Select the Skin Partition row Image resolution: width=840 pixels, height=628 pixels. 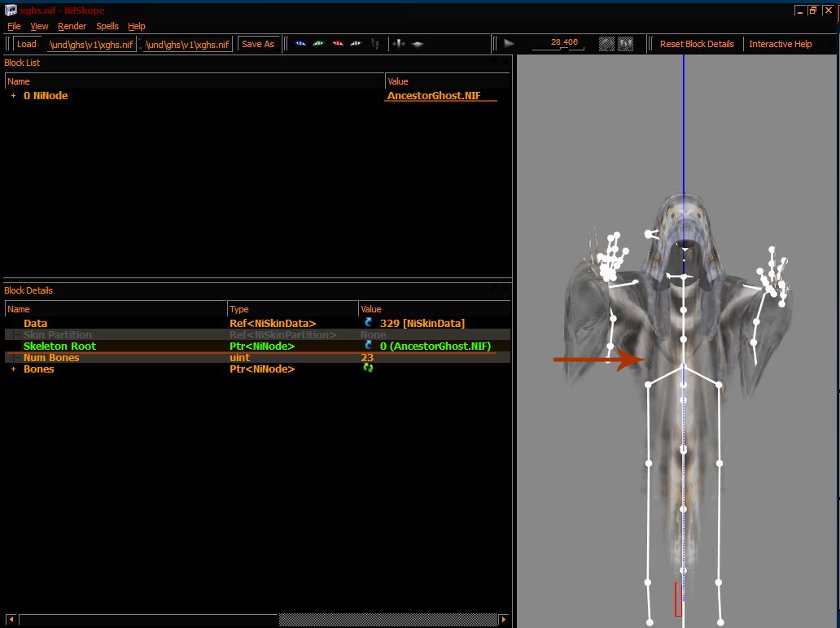(x=258, y=334)
